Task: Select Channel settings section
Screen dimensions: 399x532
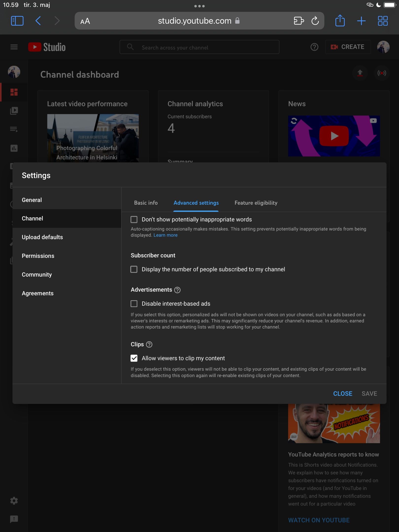Action: click(67, 218)
